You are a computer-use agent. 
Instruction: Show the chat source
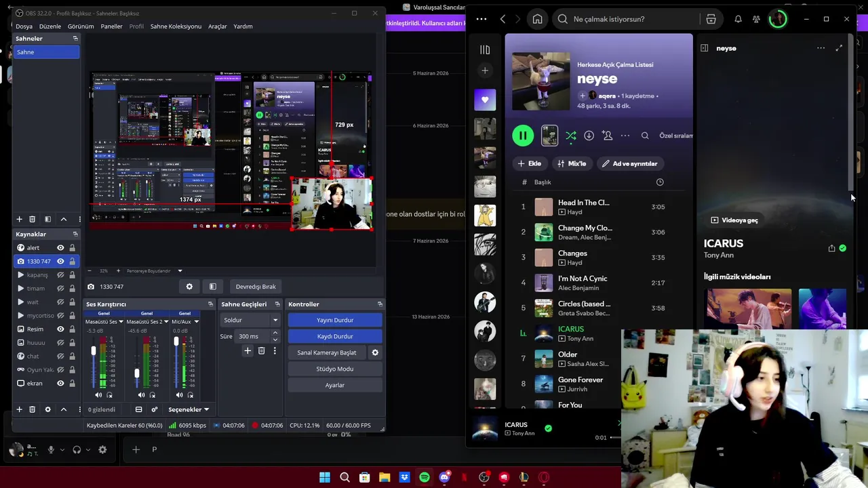[x=60, y=357]
